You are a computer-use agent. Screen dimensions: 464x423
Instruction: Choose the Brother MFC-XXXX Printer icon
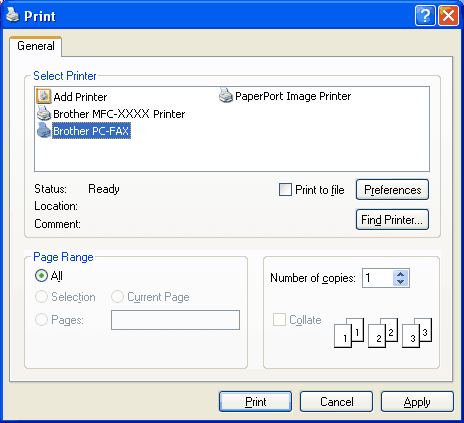coord(44,113)
